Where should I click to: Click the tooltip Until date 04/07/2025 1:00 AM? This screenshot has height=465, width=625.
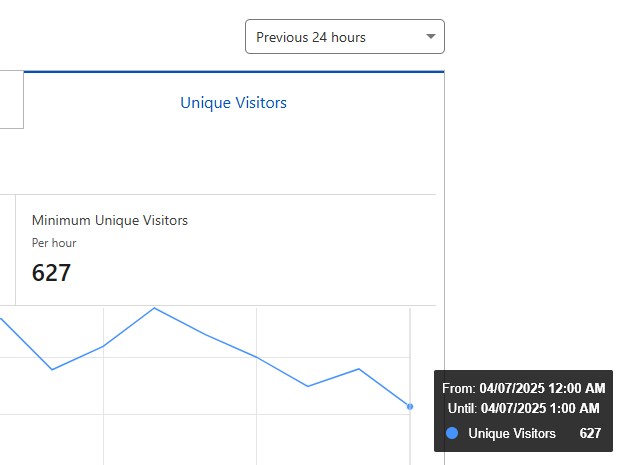[x=539, y=408]
